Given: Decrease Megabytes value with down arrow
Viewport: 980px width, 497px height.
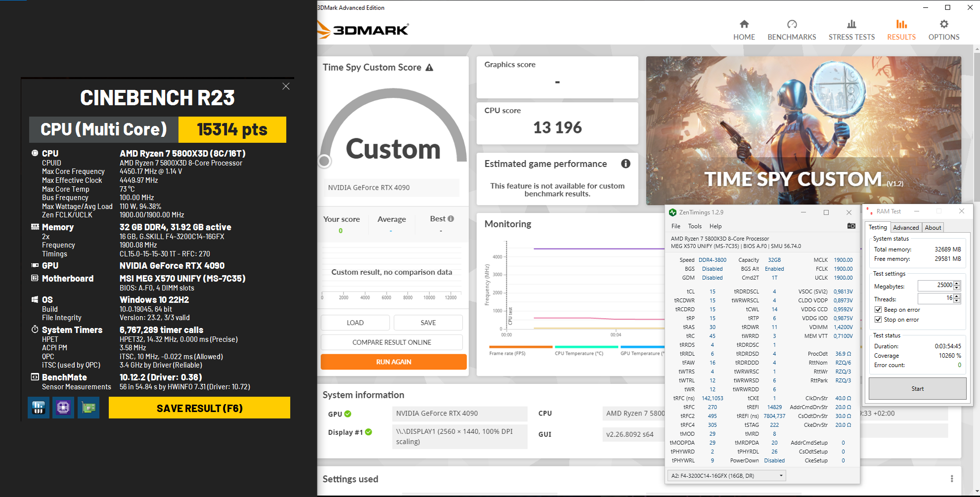Looking at the screenshot, I should [x=957, y=288].
